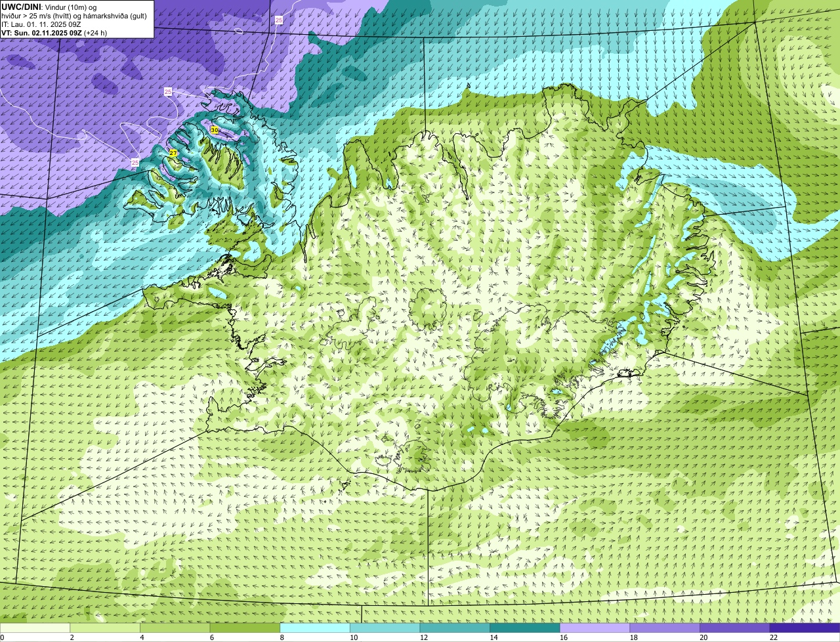
Task: Select the darkest legend swatch above 22 m/s
Action: [x=805, y=628]
